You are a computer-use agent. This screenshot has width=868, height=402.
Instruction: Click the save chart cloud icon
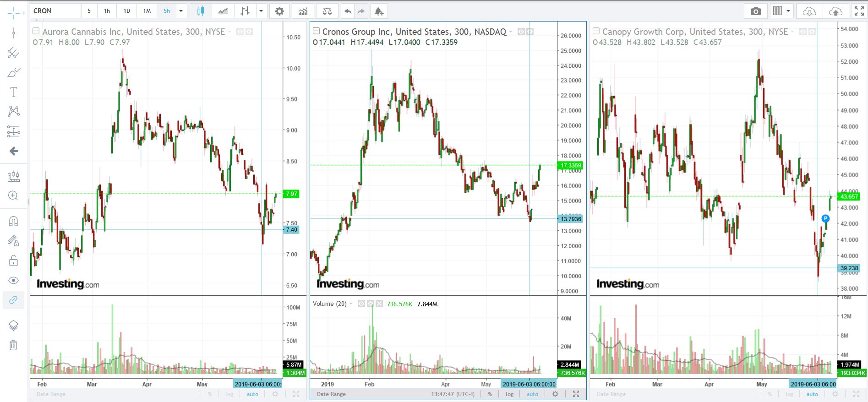835,11
